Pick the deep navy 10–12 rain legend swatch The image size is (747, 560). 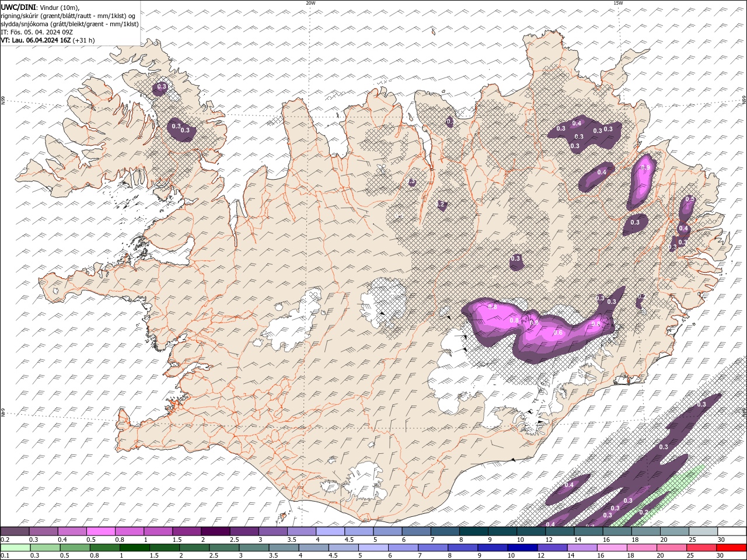pyautogui.click(x=523, y=547)
